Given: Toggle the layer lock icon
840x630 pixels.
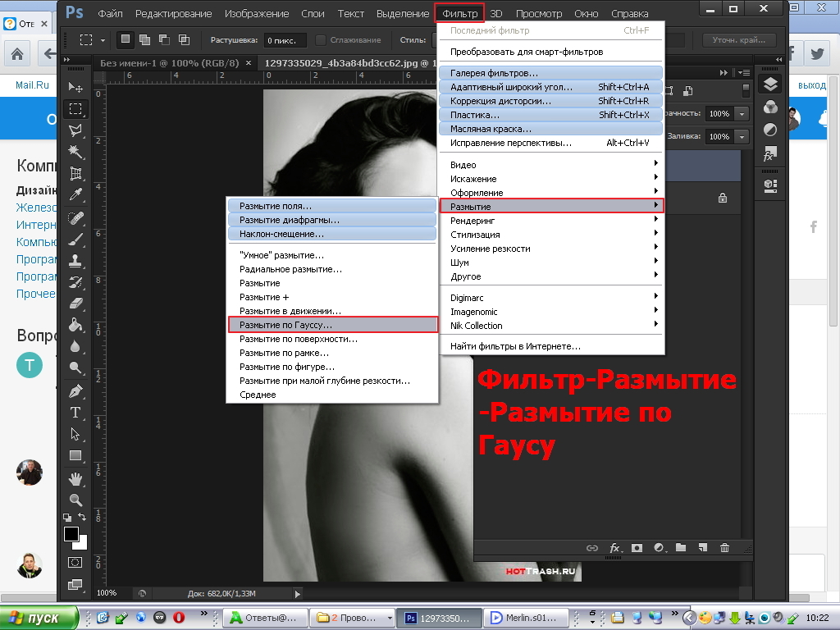Looking at the screenshot, I should pyautogui.click(x=723, y=198).
